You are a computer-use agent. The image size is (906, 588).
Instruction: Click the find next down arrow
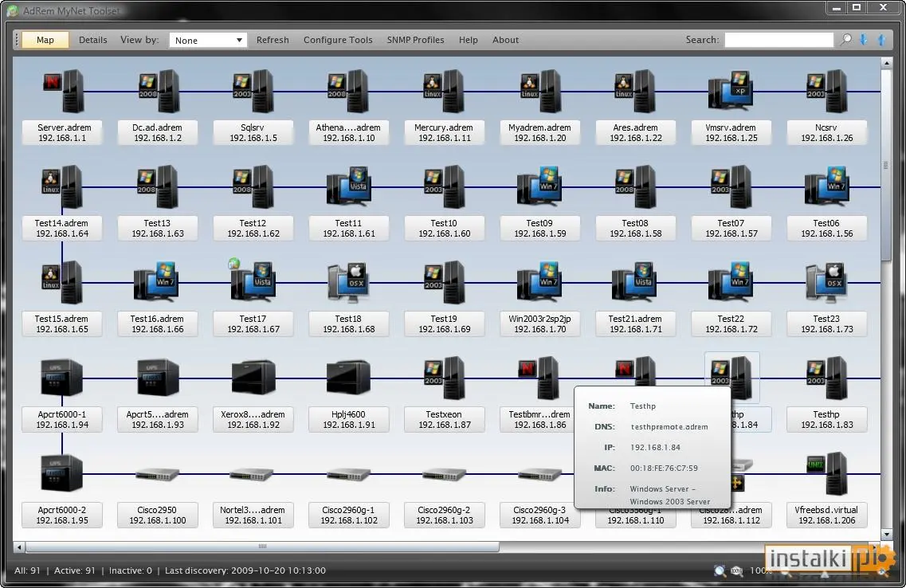[864, 39]
